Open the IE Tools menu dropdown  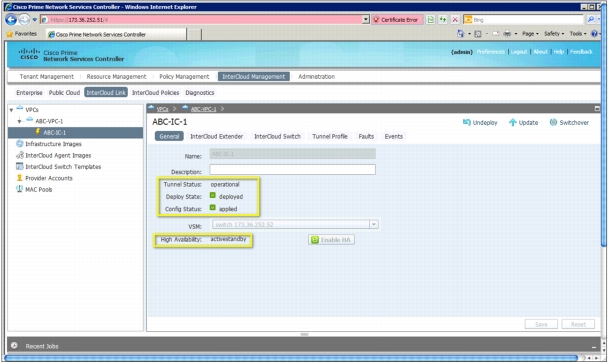click(x=578, y=34)
